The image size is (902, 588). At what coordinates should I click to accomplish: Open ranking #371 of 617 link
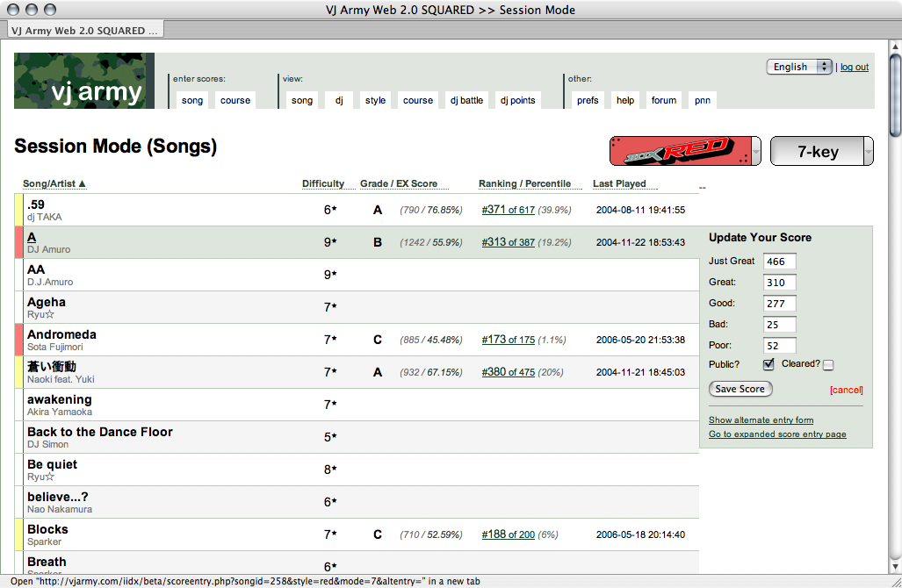(508, 210)
